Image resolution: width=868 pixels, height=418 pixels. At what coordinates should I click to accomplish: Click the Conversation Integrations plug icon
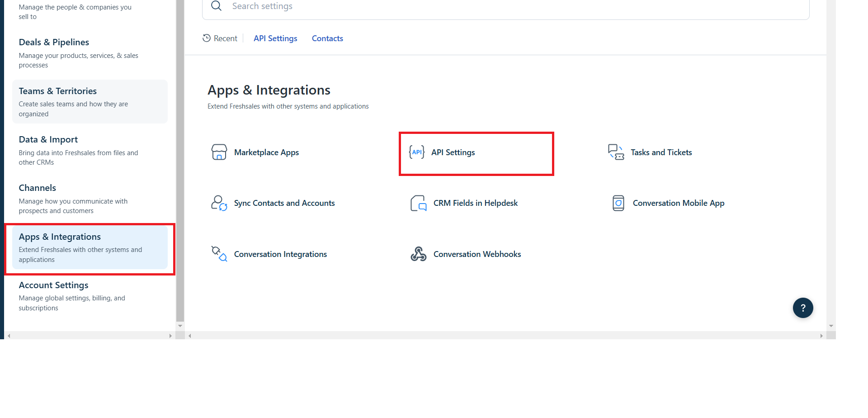point(219,254)
